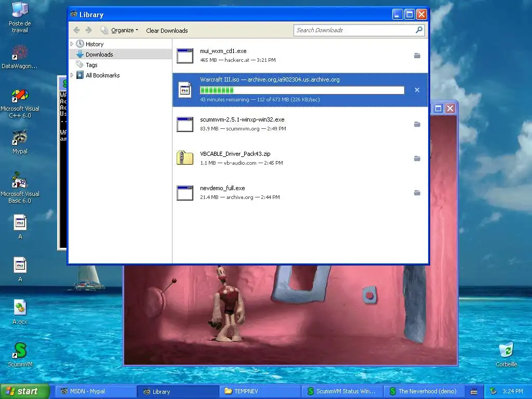Select Microsoft Visual Basic 6.0 desktop icon
532x399 pixels.
point(20,188)
